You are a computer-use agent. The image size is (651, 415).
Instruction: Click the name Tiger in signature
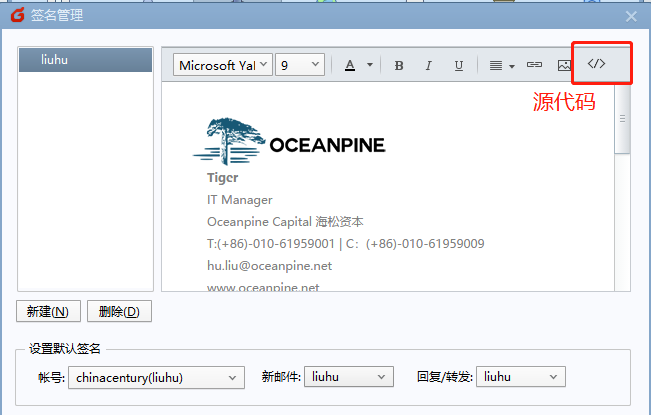[223, 178]
